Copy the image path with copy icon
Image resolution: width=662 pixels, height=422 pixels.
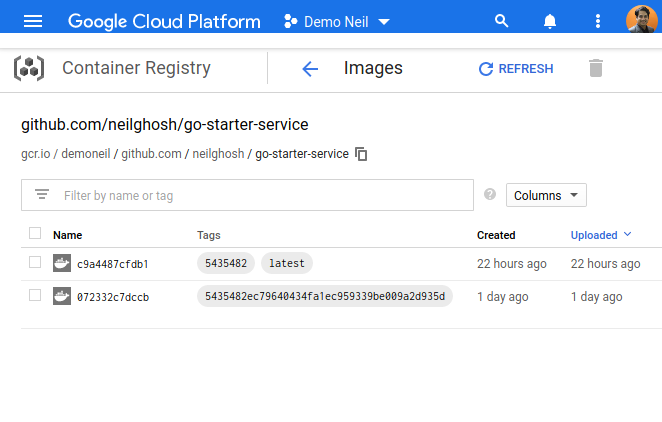(x=362, y=154)
